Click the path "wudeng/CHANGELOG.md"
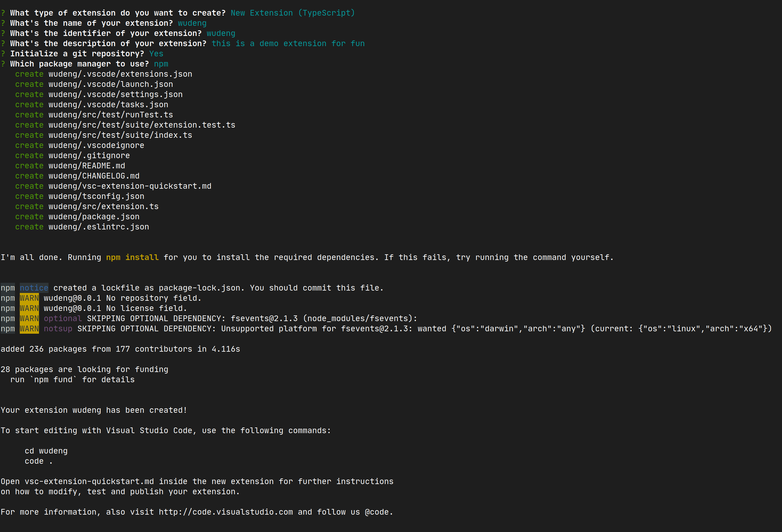The height and width of the screenshot is (532, 782). point(94,176)
